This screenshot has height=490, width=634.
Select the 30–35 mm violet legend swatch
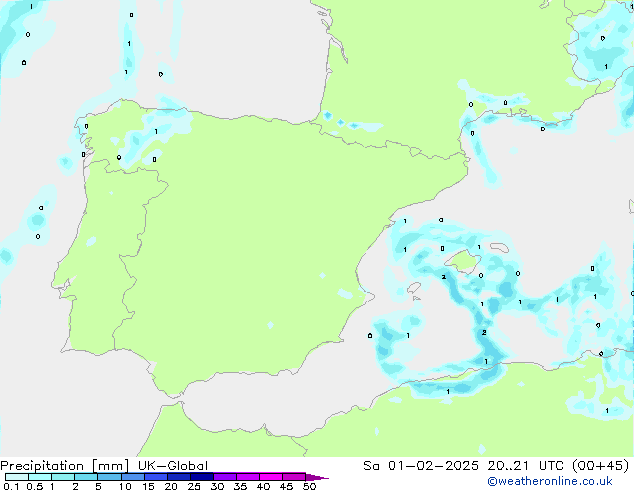pyautogui.click(x=225, y=477)
